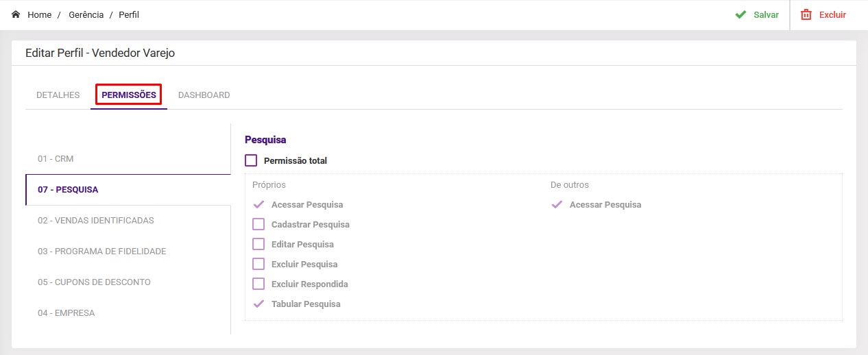Open 02 - Vendas Identificadas permissions
The image size is (868, 355).
(x=96, y=221)
